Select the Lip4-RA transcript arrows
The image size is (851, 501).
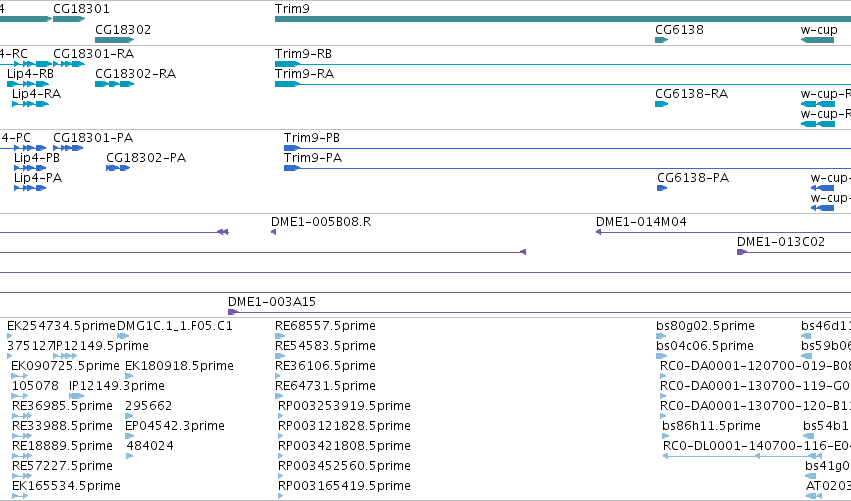(x=30, y=104)
